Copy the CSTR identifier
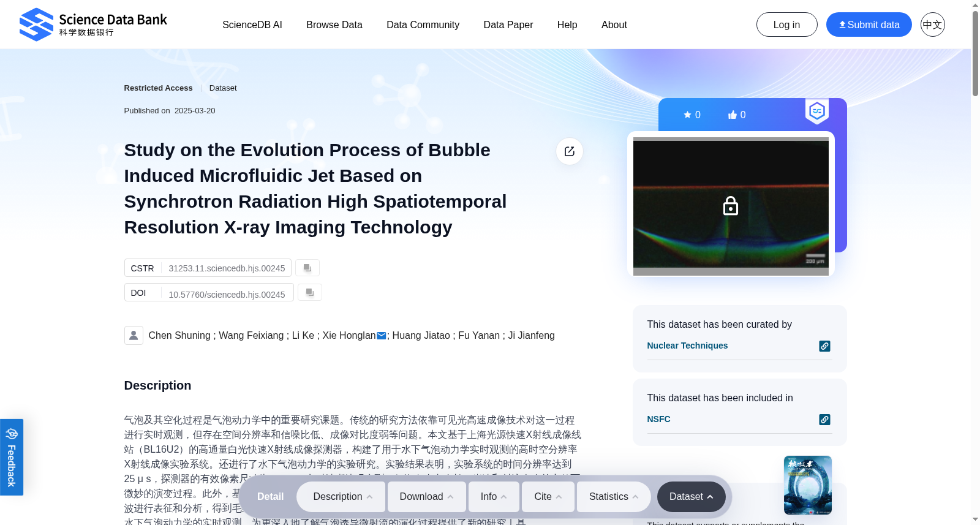980x525 pixels. (x=307, y=268)
